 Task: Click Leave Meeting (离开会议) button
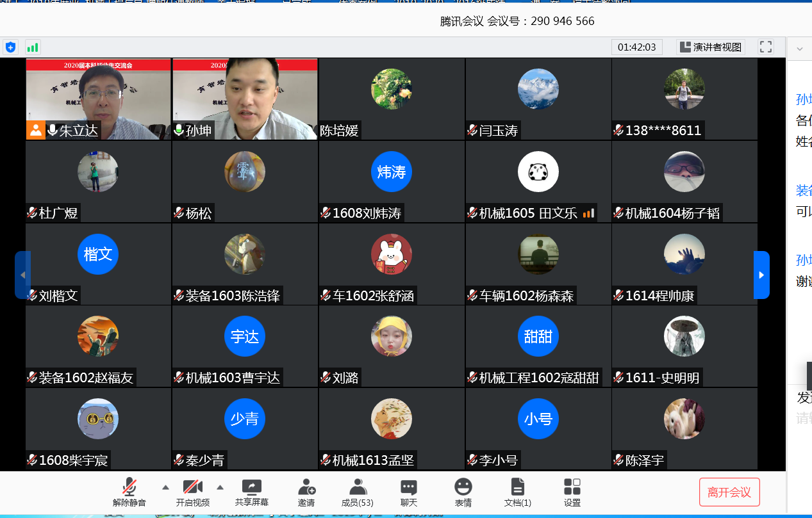[x=729, y=492]
